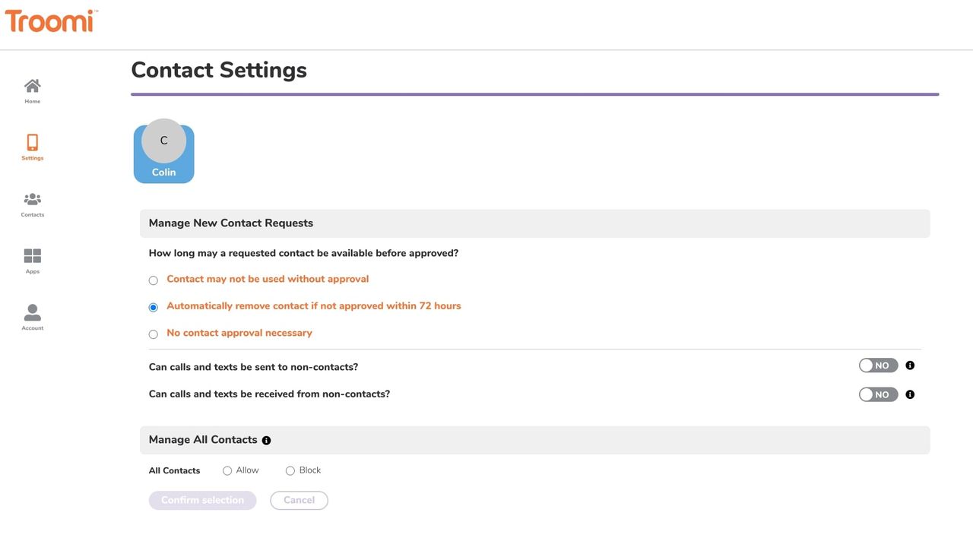The width and height of the screenshot is (973, 560).
Task: Show info for receiving from non-contacts
Action: pos(910,394)
